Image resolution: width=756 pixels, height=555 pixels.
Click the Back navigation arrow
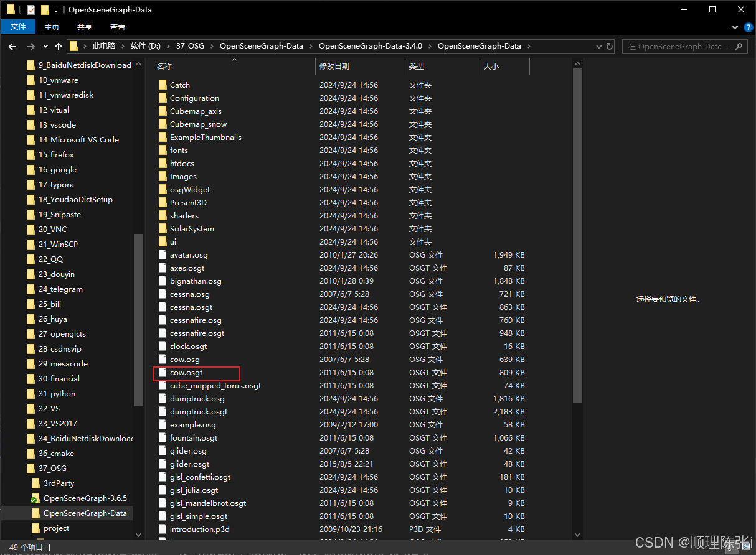coord(12,47)
